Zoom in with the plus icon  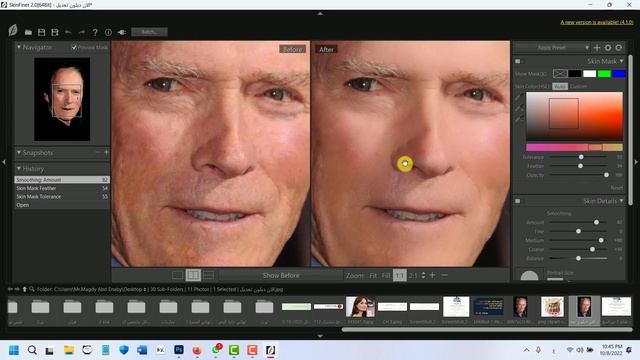tap(432, 276)
